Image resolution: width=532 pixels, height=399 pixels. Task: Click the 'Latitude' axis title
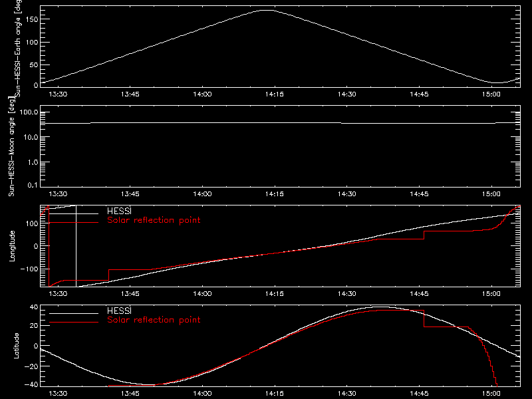pos(16,346)
